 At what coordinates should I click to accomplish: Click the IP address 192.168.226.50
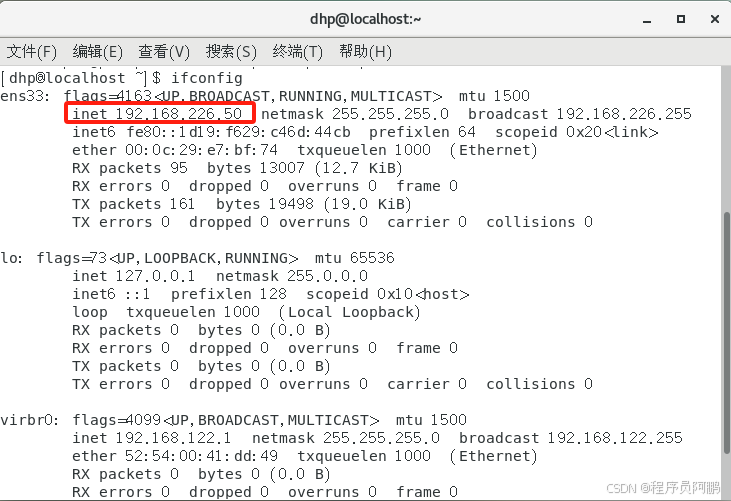(179, 114)
